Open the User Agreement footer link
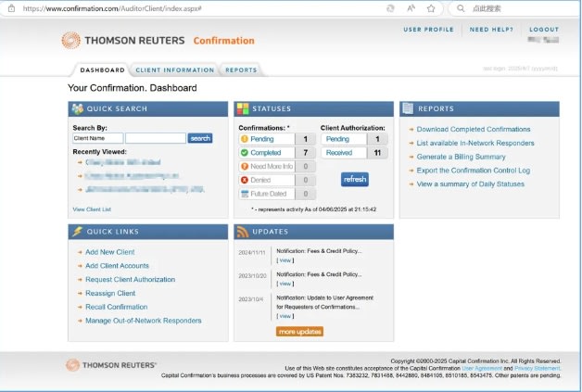The width and height of the screenshot is (582, 392). 482,368
